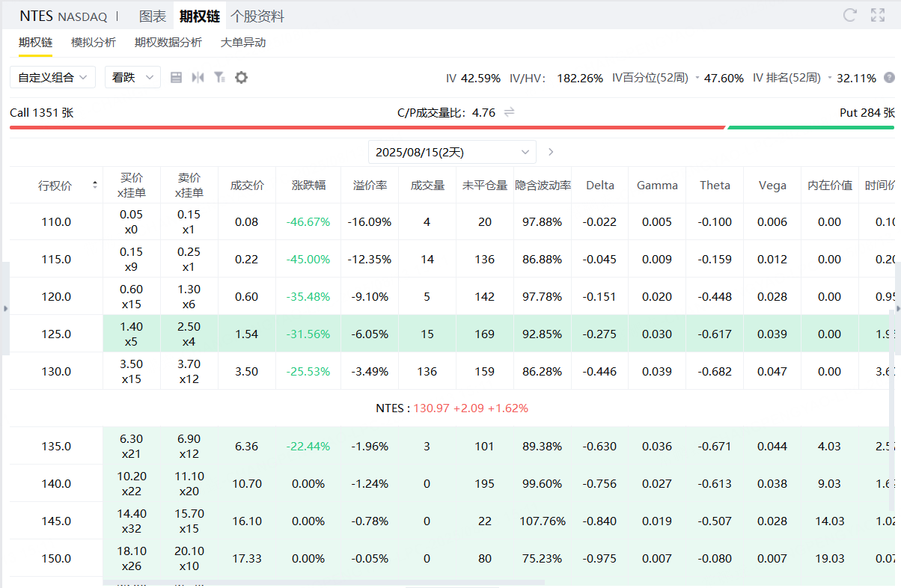Click bid price 1.40 x5 cell

(x=132, y=334)
